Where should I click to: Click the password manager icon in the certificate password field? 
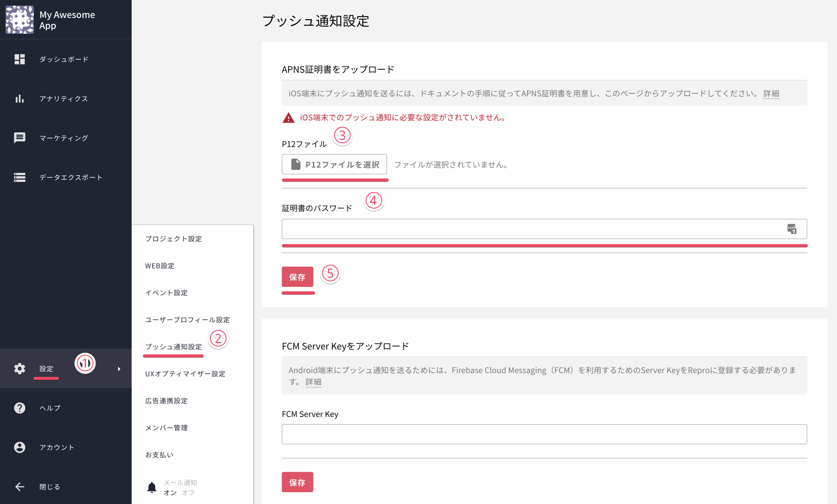792,229
